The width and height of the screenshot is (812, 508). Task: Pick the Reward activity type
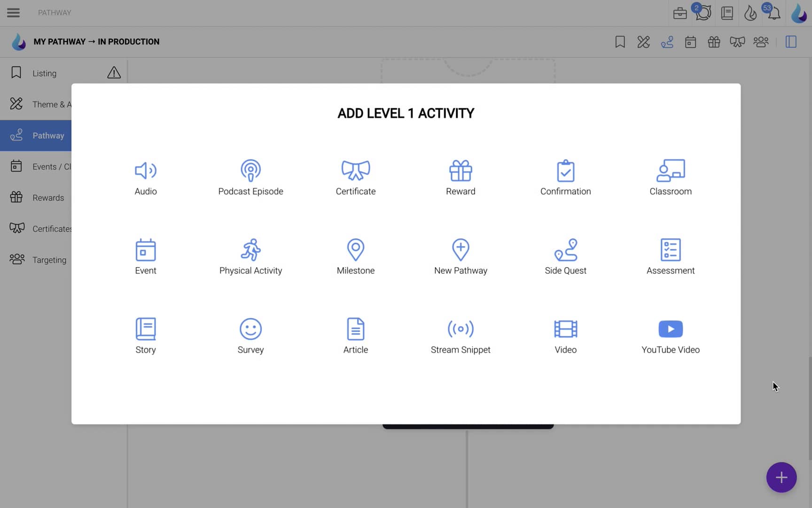coord(461,178)
